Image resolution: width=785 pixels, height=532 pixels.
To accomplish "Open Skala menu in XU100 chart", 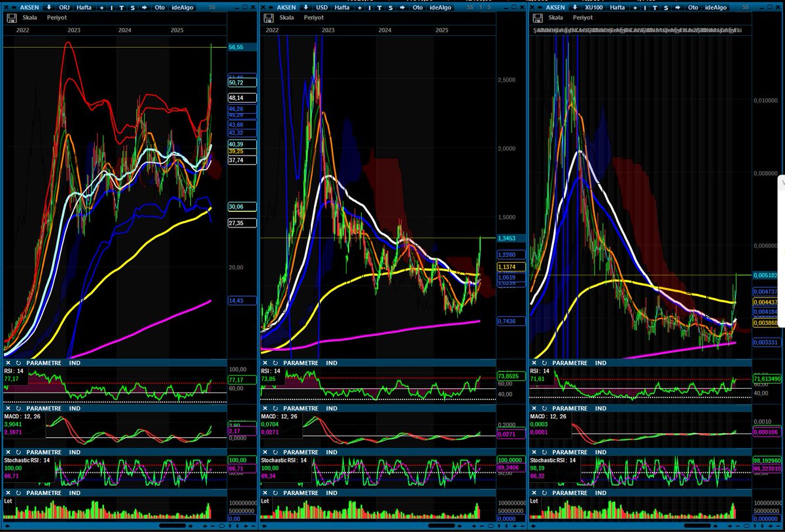I will click(x=557, y=18).
